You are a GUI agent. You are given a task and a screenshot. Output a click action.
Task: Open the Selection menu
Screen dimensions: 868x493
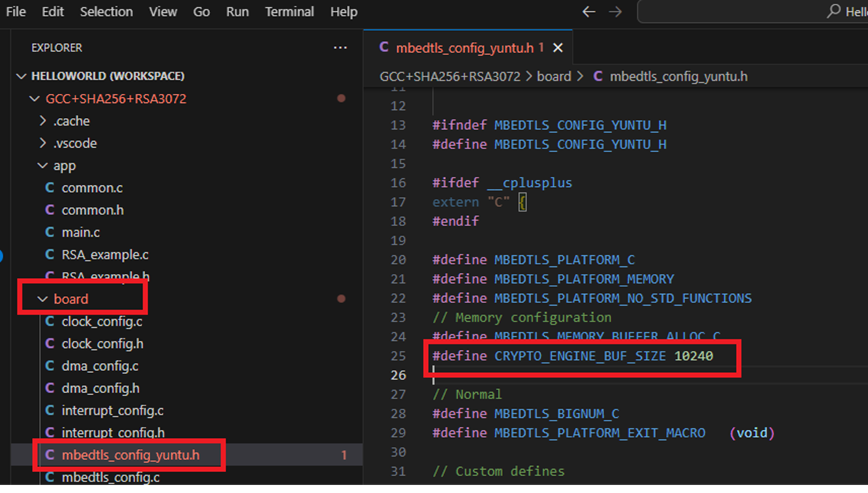point(106,12)
